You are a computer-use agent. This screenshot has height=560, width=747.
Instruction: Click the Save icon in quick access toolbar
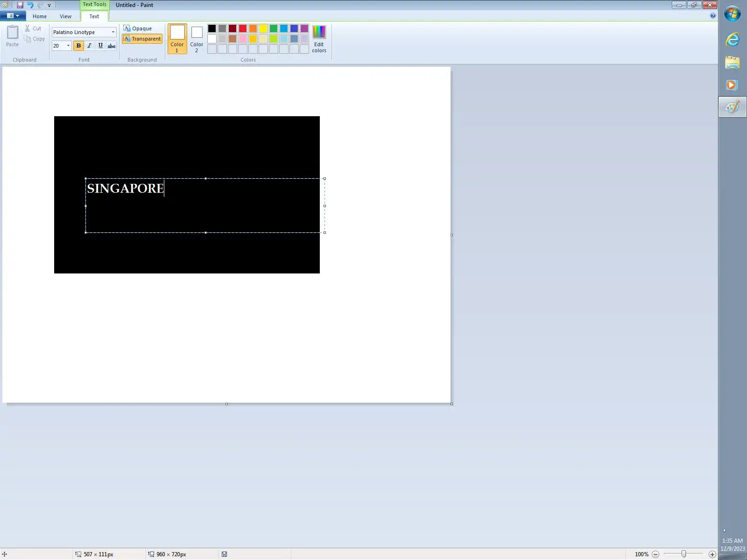pyautogui.click(x=20, y=5)
